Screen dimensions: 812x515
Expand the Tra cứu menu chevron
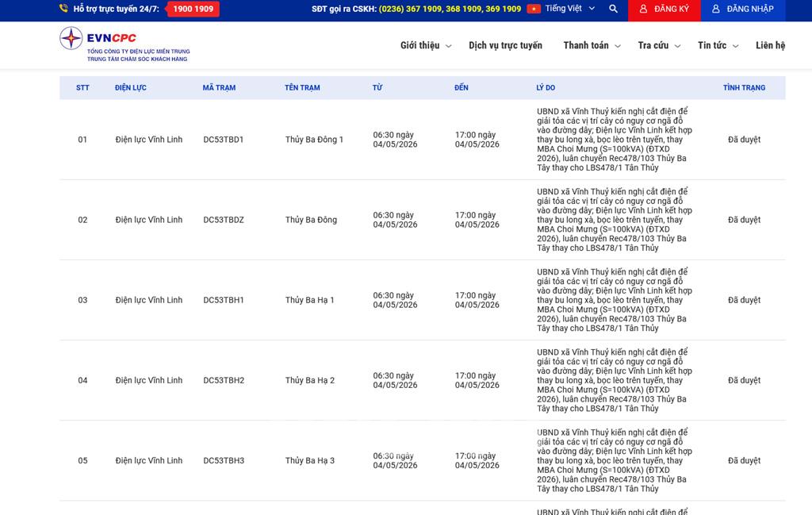point(677,46)
